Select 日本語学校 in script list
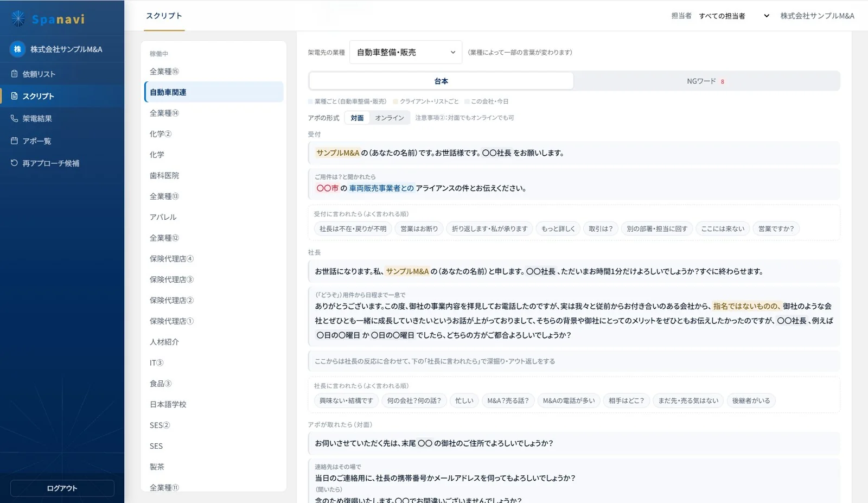Image resolution: width=868 pixels, height=503 pixels. (x=214, y=404)
